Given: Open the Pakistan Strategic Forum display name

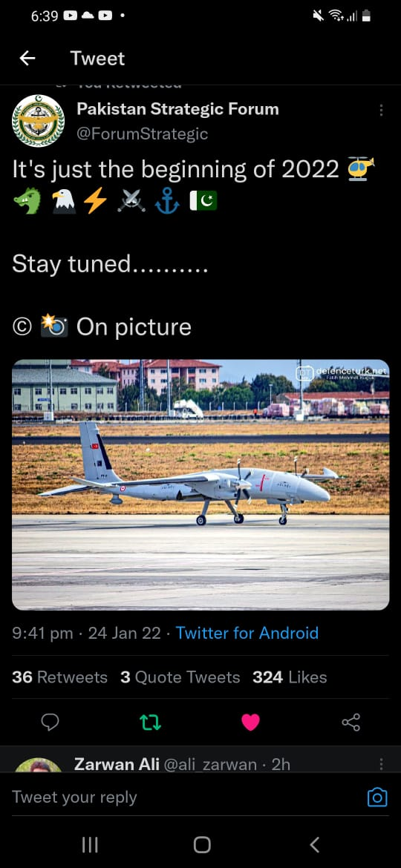Looking at the screenshot, I should pos(177,109).
